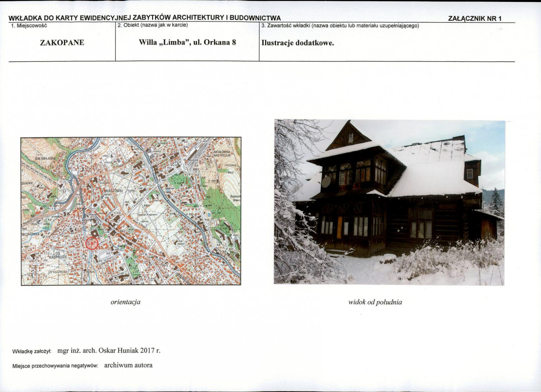Click the Miejsce przechowywania negatywów label
This screenshot has width=541, height=392.
(55, 366)
